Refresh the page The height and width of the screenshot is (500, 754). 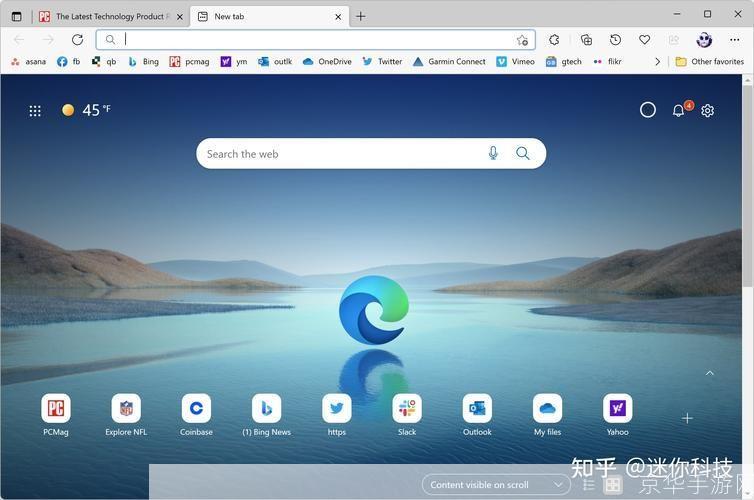(77, 39)
